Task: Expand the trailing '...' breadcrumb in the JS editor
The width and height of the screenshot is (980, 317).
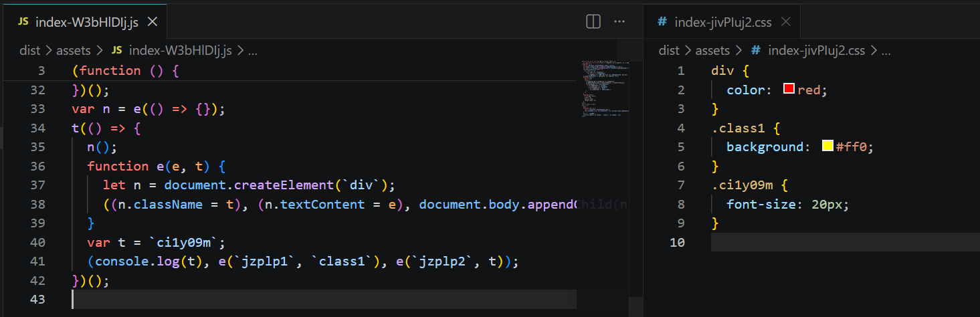Action: point(253,50)
